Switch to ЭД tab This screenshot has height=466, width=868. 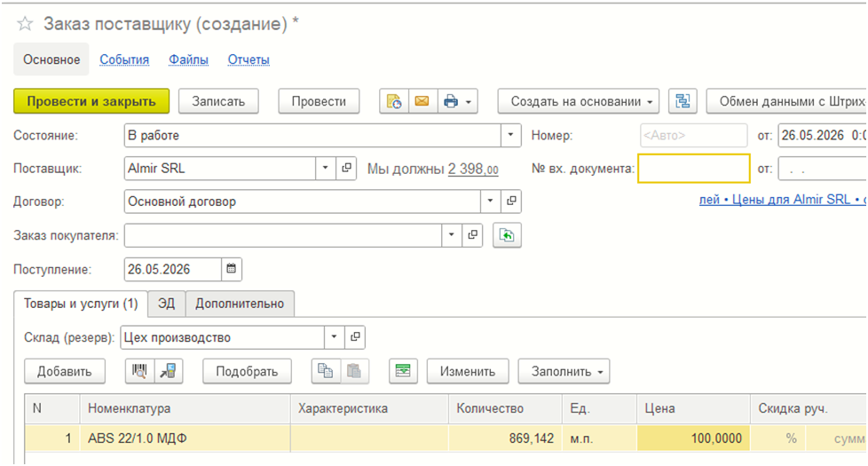pyautogui.click(x=166, y=304)
